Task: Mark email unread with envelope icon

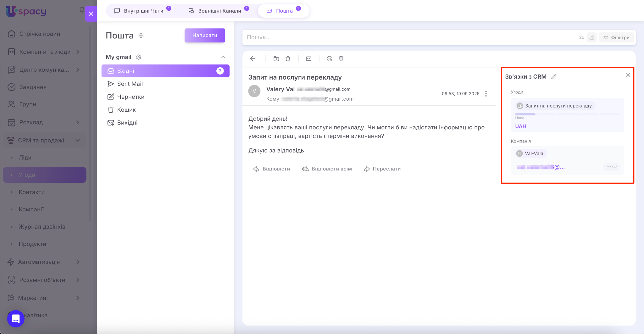Action: point(308,59)
